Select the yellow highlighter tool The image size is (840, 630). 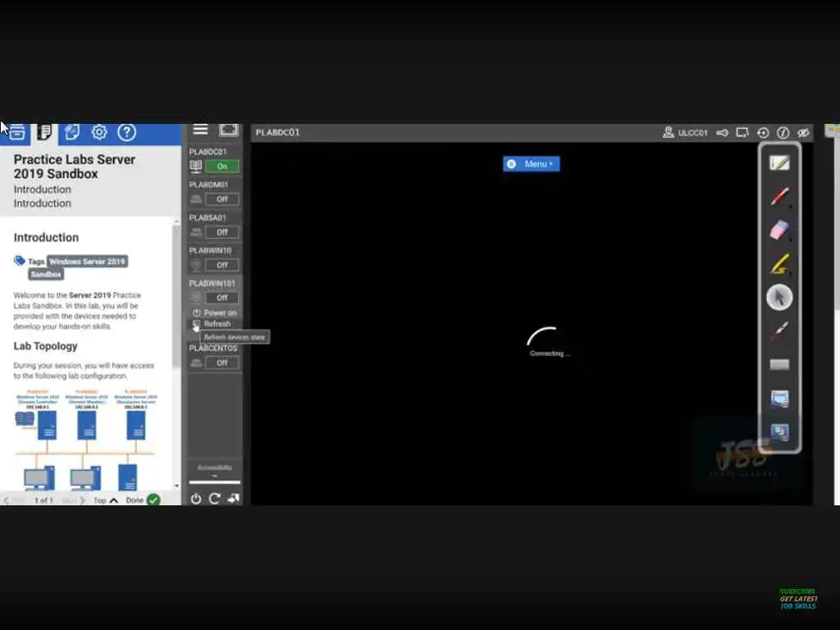click(x=779, y=263)
